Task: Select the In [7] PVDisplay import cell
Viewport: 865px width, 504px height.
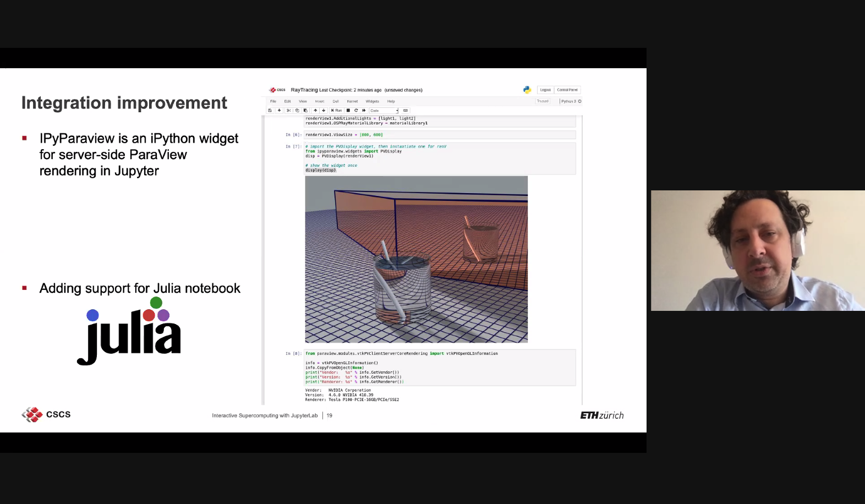Action: [x=440, y=158]
